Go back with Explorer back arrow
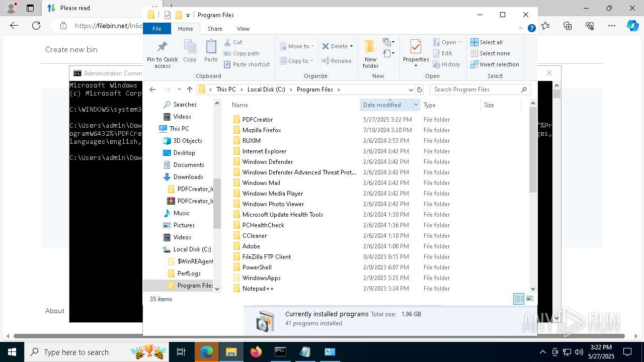Viewport: 644px width, 362px height. point(152,89)
